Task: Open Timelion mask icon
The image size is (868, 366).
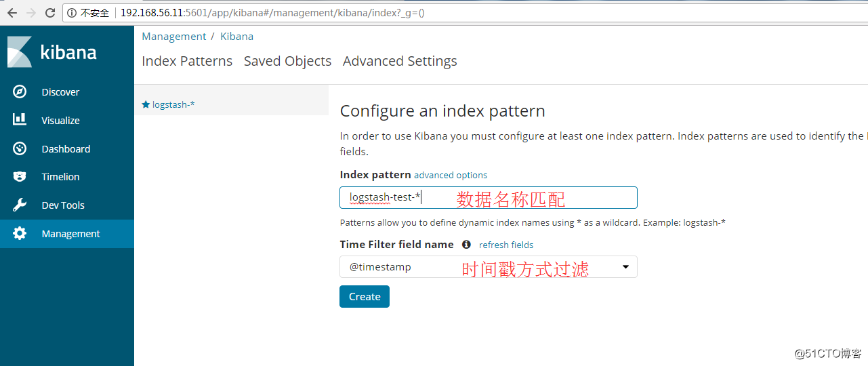Action: (20, 177)
